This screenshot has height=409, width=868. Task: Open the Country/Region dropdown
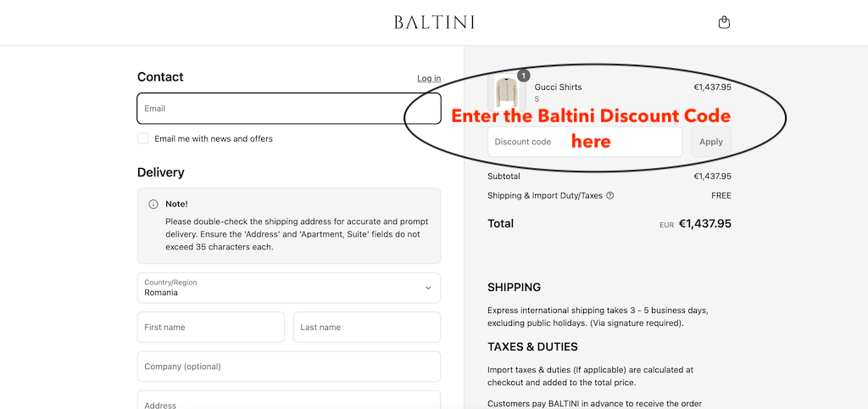[289, 288]
